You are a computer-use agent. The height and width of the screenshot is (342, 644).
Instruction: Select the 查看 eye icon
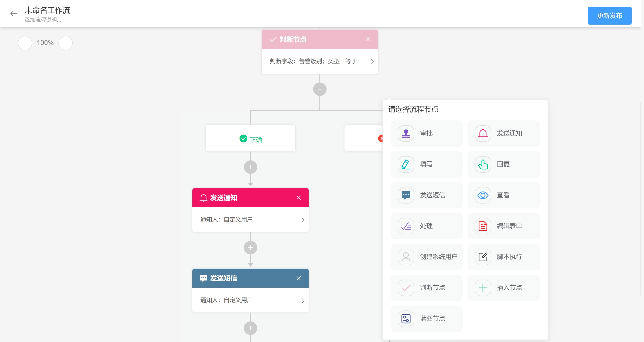pyautogui.click(x=483, y=195)
